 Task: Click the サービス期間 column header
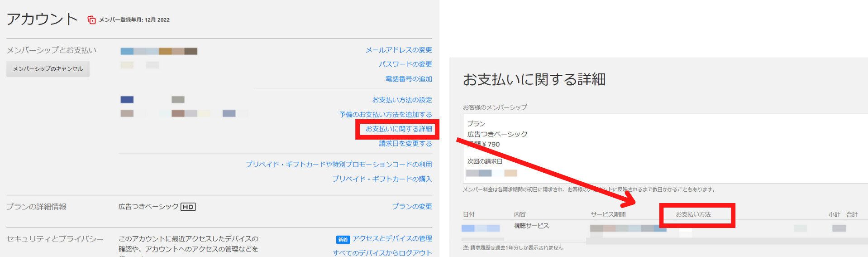click(x=608, y=214)
